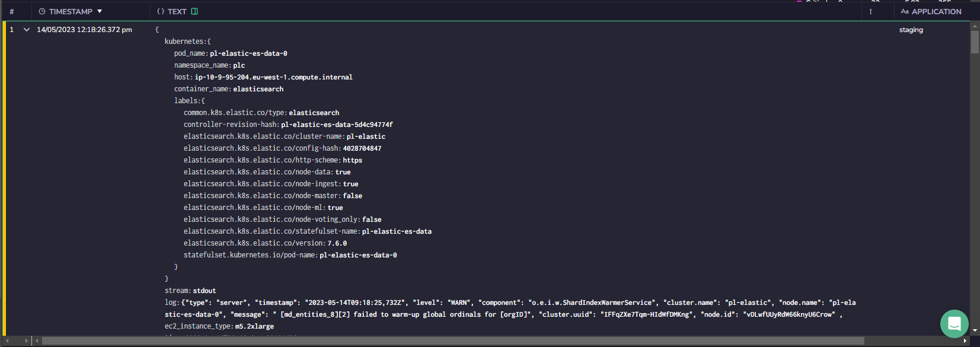
Task: Click the clock icon beside TIMESTAMP
Action: pos(42,11)
